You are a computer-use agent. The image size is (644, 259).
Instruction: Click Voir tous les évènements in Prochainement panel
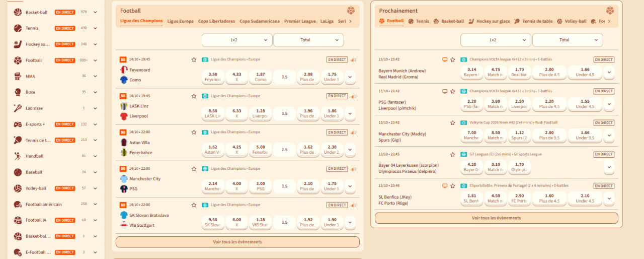point(497,218)
